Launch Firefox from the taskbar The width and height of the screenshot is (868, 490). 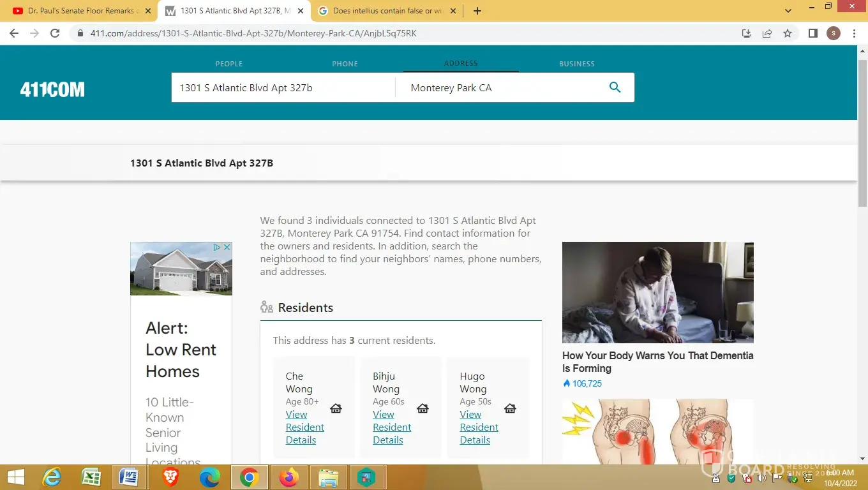pyautogui.click(x=288, y=477)
